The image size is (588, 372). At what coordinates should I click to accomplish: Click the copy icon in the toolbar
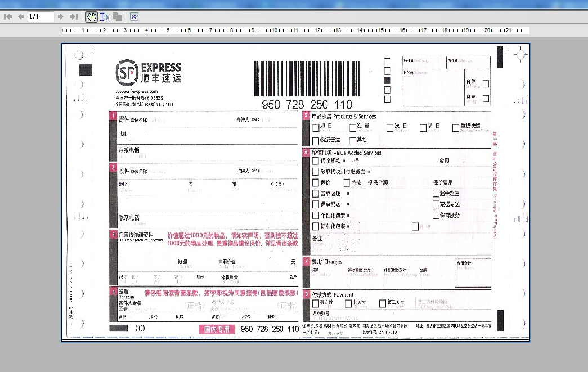(118, 17)
